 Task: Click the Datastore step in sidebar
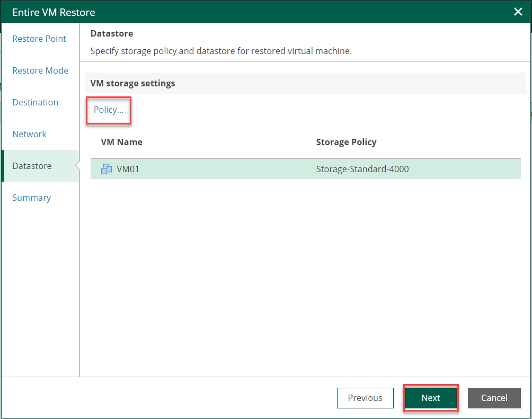32,166
